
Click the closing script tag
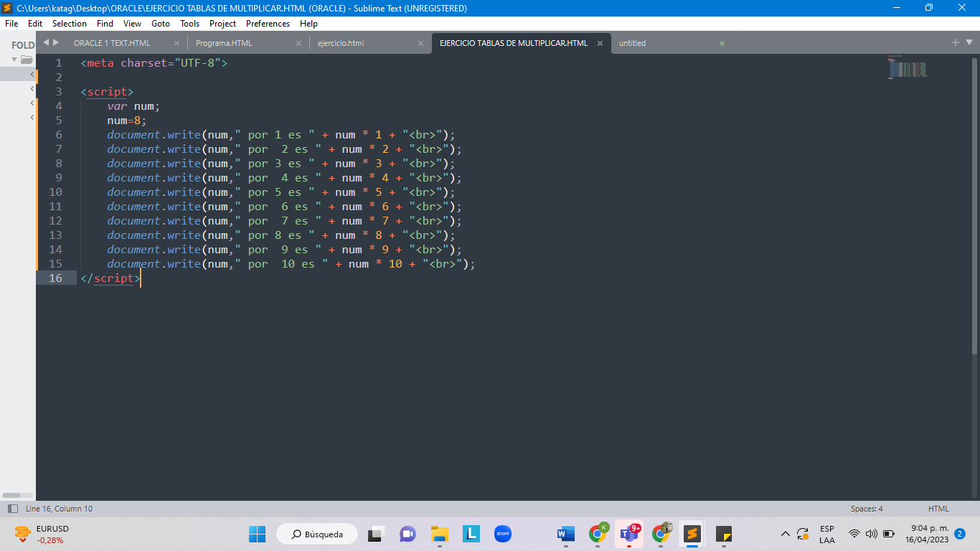coord(110,278)
